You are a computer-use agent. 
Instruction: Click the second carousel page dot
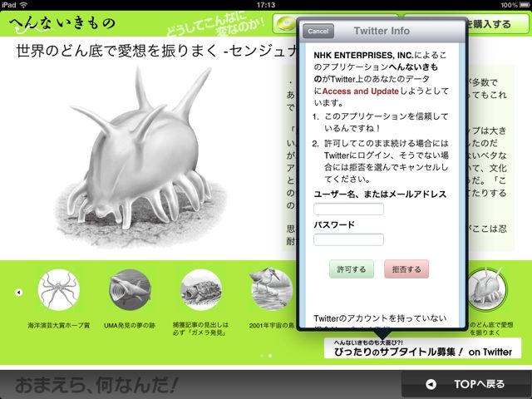tap(270, 356)
